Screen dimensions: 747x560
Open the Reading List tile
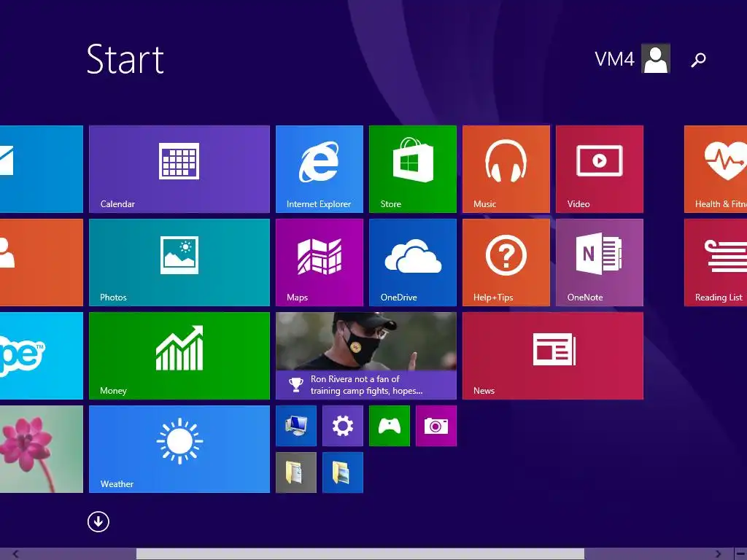click(x=716, y=262)
